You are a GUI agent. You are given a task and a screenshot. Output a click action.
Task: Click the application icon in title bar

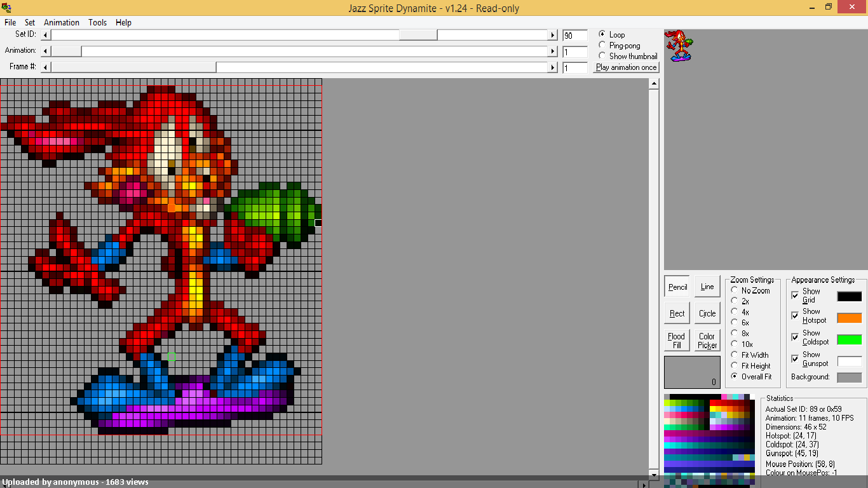(6, 8)
